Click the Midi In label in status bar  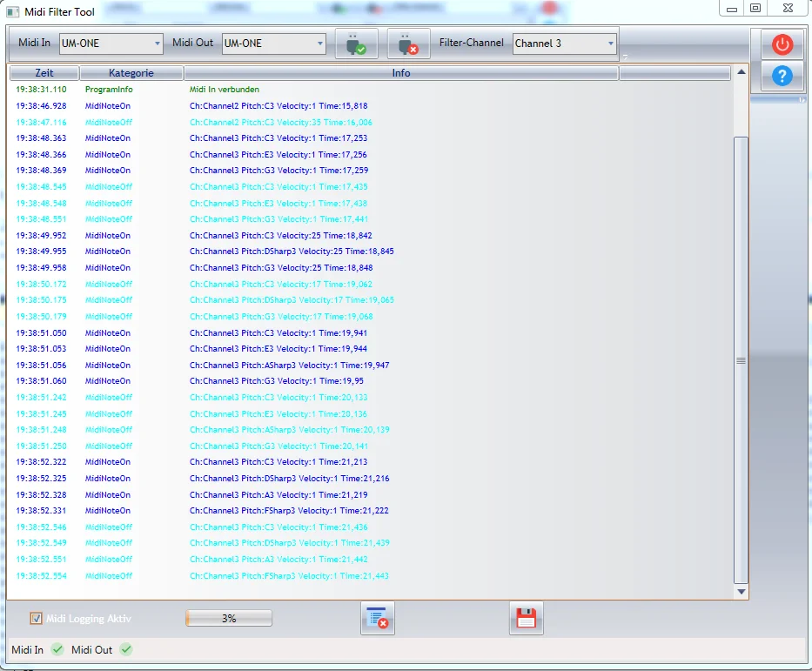pyautogui.click(x=28, y=650)
